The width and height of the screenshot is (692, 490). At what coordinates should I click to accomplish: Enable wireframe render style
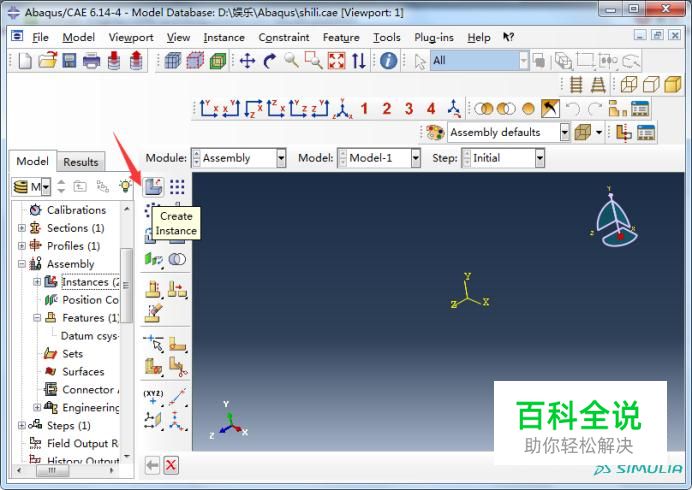(x=629, y=84)
